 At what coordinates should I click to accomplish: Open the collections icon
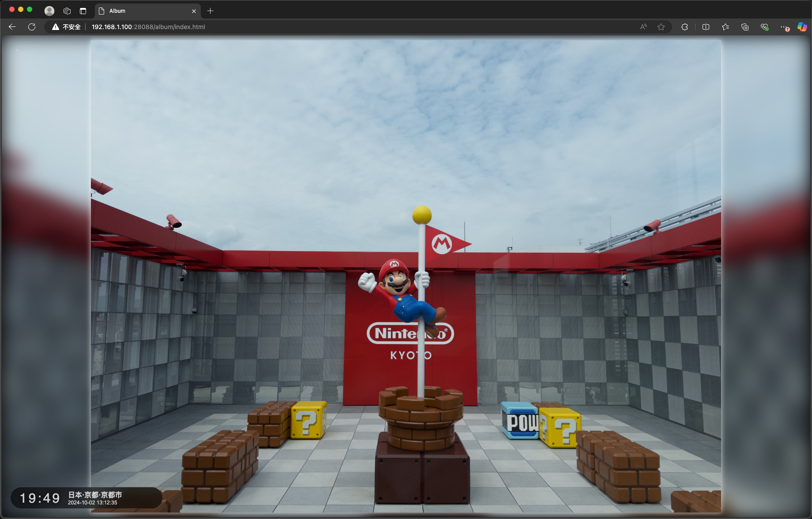(745, 27)
